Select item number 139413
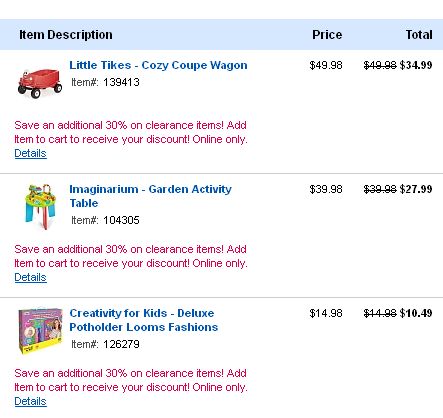443x418 pixels. click(121, 82)
